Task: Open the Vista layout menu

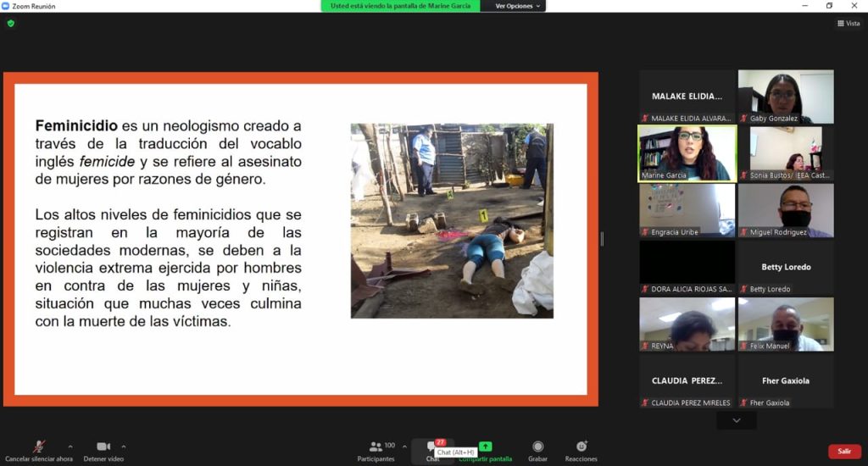Action: pos(848,24)
